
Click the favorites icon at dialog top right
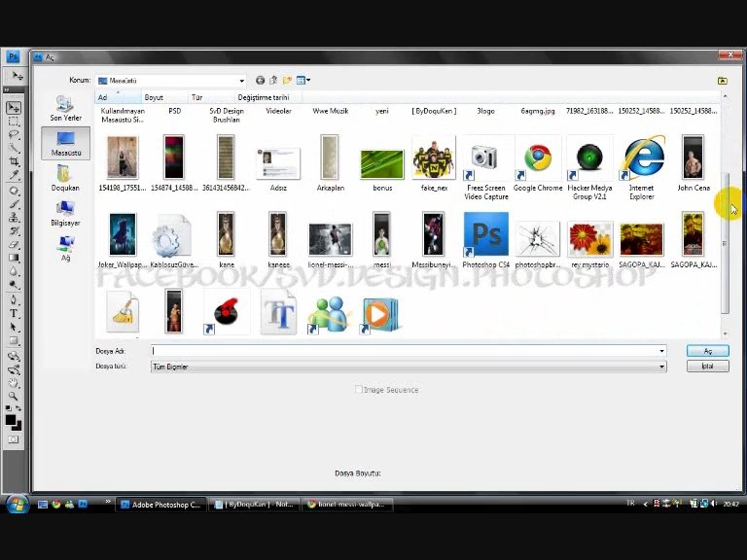tap(723, 81)
